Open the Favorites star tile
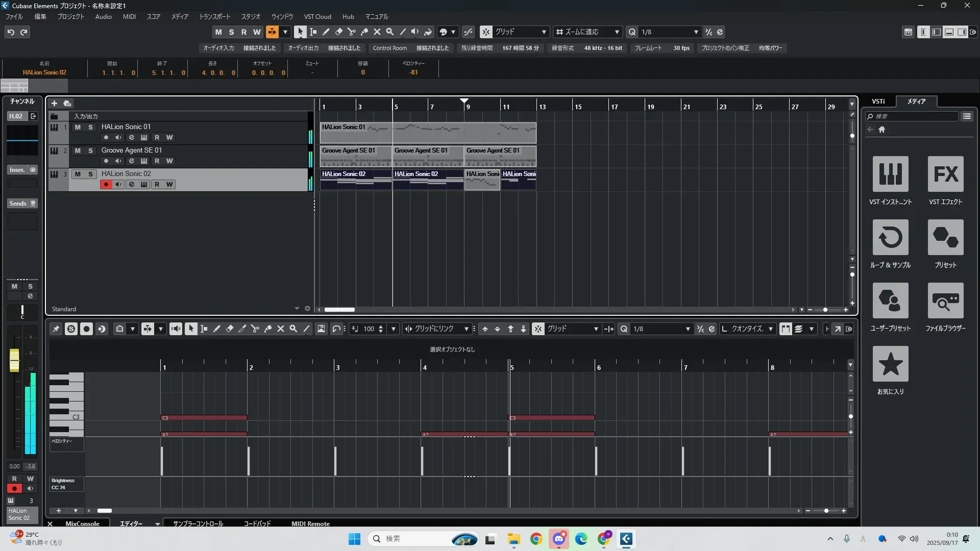 (890, 364)
